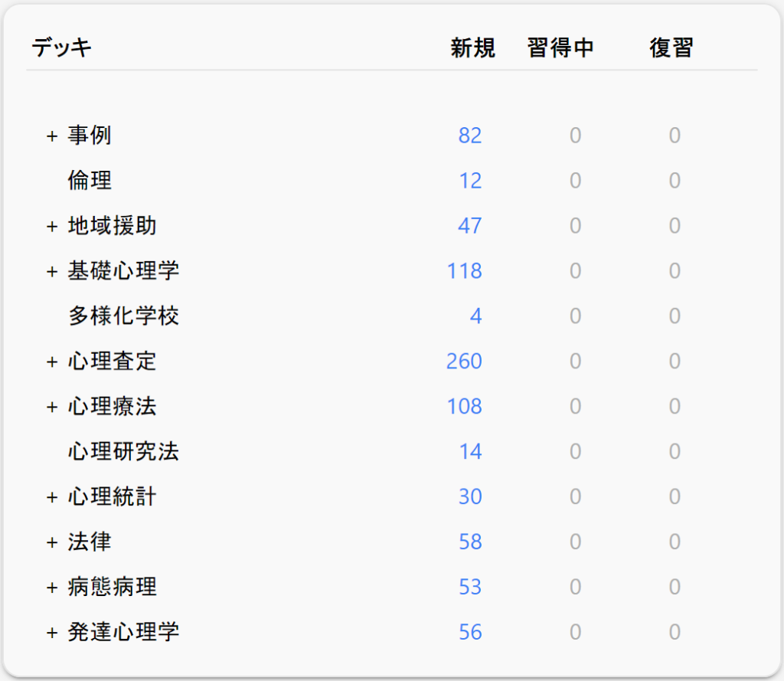The width and height of the screenshot is (784, 681).
Task: Open the 多様化学校 deck
Action: (x=123, y=316)
